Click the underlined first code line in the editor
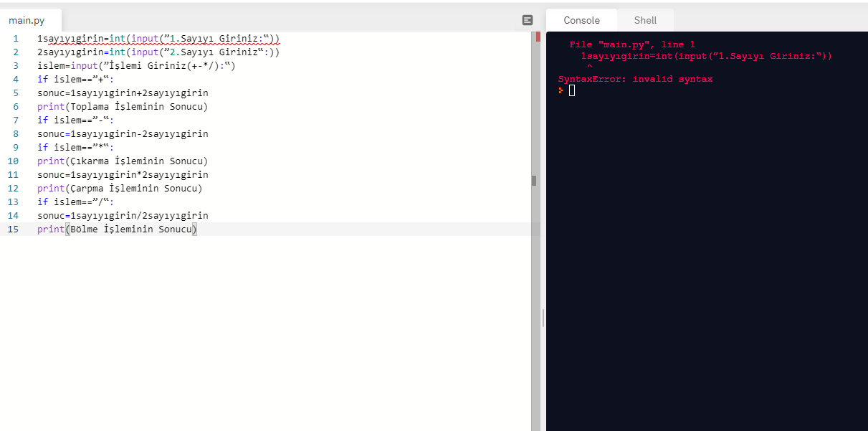This screenshot has width=868, height=431. click(158, 38)
